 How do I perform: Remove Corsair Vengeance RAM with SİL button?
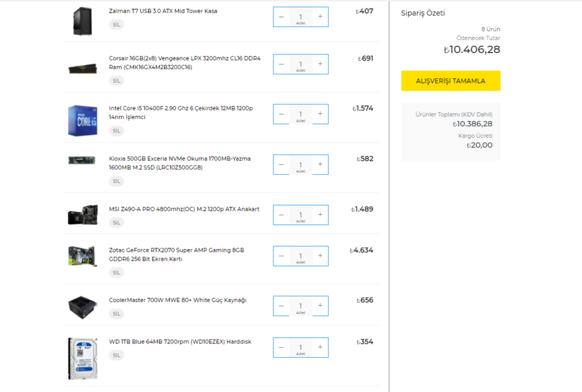pos(116,81)
